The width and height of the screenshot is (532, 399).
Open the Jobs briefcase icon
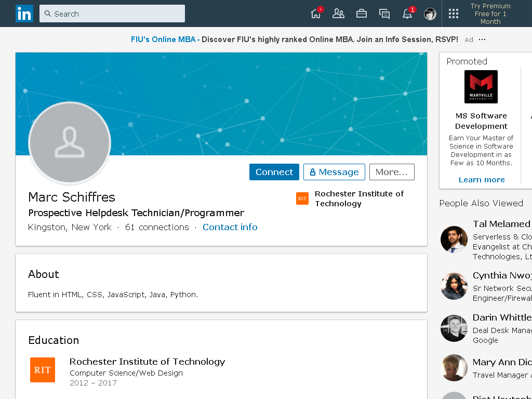point(362,14)
